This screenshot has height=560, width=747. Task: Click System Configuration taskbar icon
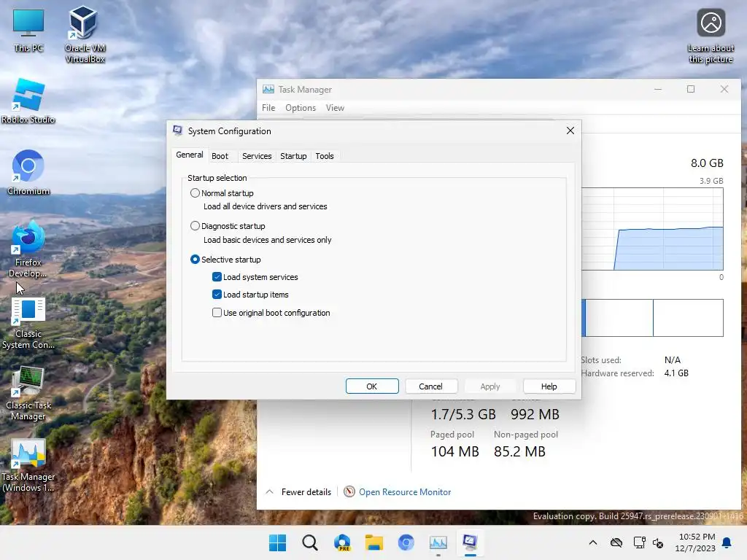471,542
